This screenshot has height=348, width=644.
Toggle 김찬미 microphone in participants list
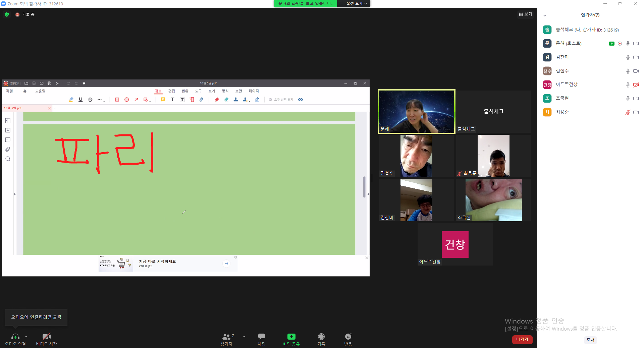pyautogui.click(x=628, y=57)
